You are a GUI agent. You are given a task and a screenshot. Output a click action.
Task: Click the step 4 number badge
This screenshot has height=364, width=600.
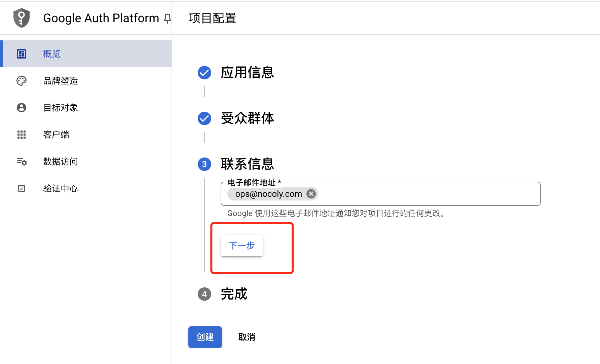tap(204, 294)
